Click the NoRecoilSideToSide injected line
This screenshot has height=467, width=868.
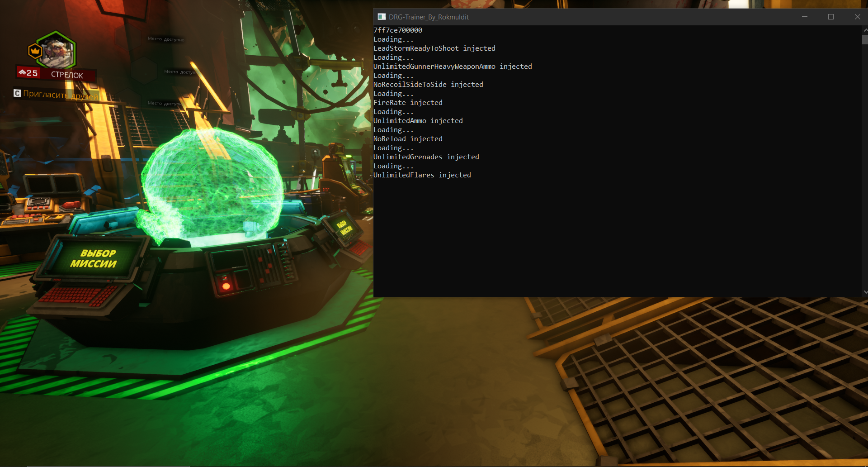428,85
